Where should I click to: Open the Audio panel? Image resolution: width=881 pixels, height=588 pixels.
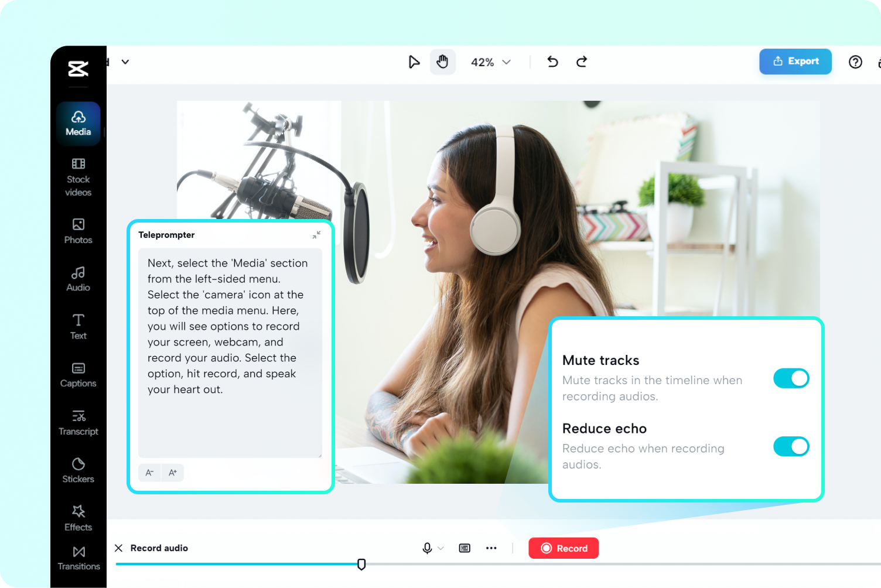(x=78, y=277)
